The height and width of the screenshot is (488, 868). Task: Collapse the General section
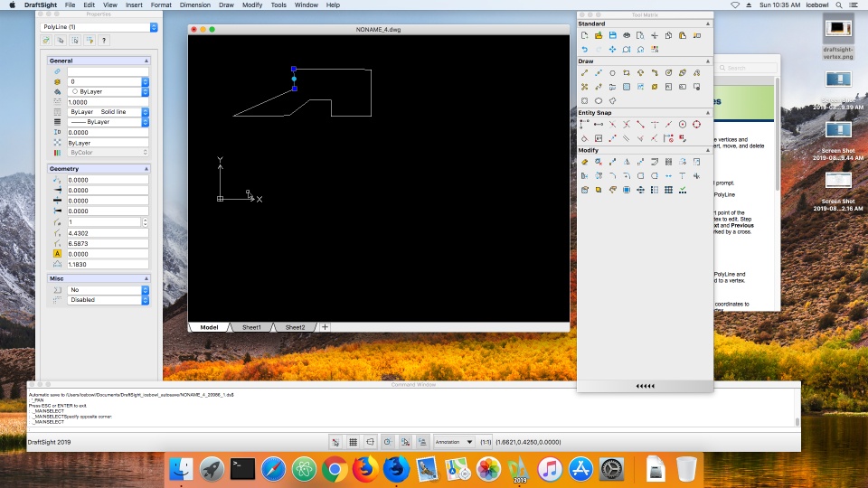(x=146, y=61)
